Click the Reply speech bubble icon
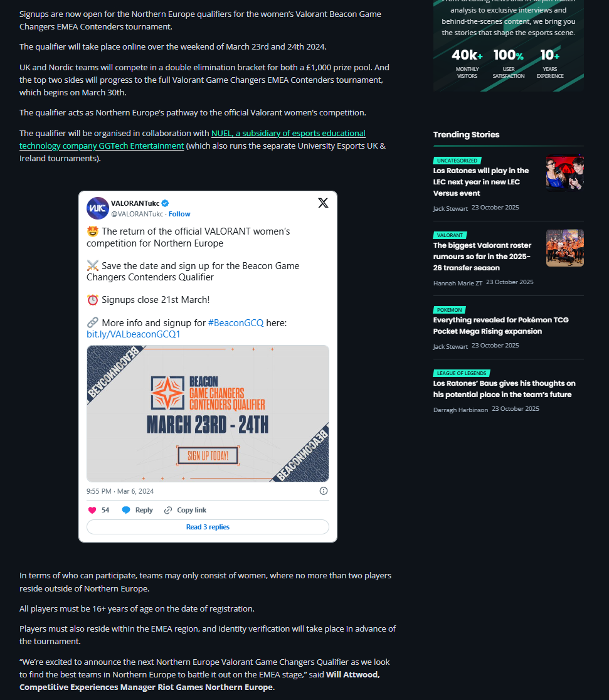This screenshot has height=700, width=609. pos(126,510)
